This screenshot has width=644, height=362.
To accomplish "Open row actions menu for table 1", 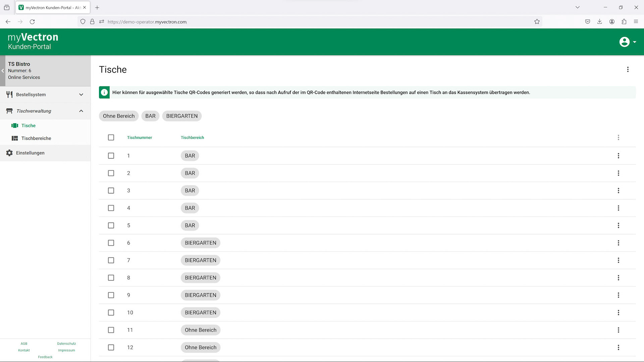I will [x=618, y=156].
